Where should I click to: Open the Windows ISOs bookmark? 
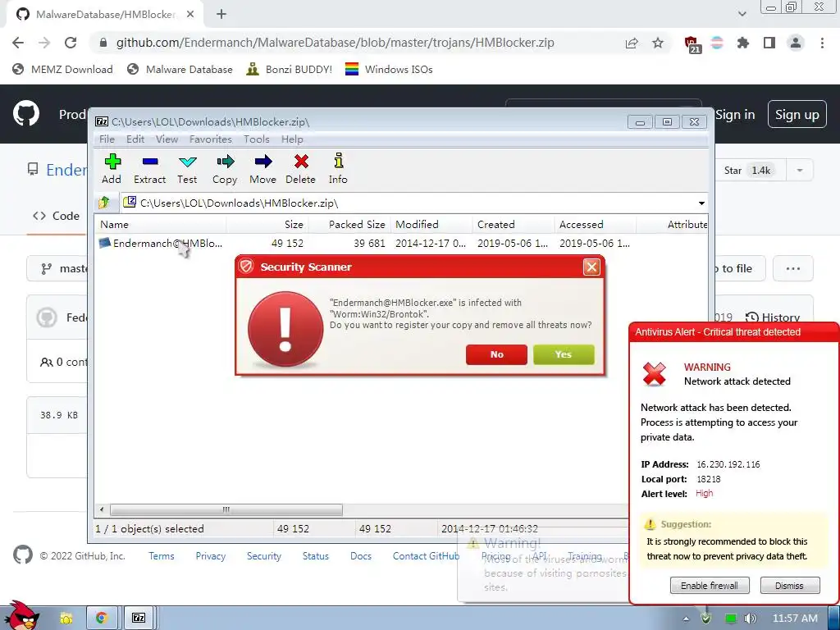pos(389,69)
